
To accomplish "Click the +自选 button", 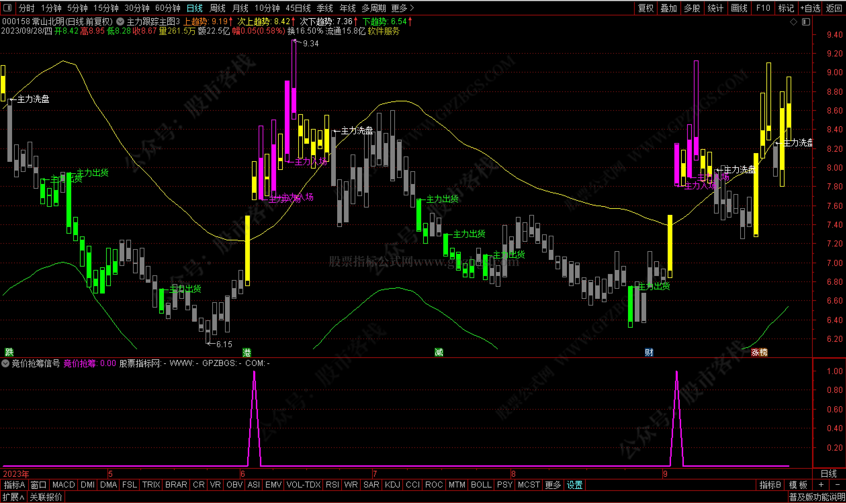I will 810,8.
